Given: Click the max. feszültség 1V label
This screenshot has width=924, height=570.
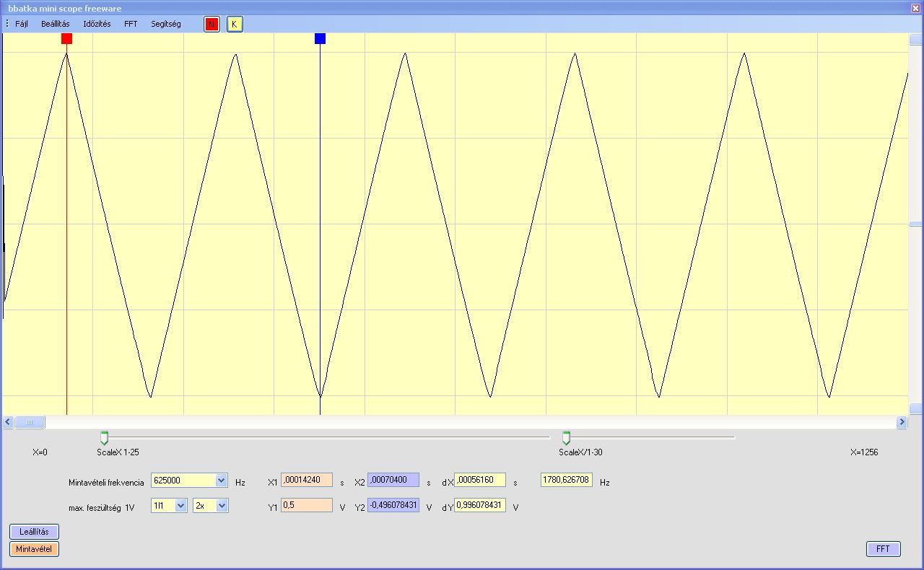Looking at the screenshot, I should click(102, 508).
